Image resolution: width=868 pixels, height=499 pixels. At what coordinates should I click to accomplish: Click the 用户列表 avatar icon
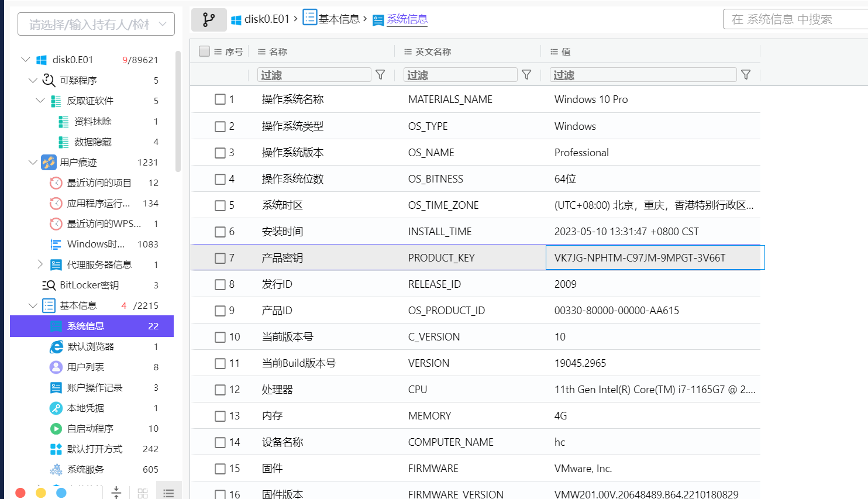pyautogui.click(x=56, y=367)
